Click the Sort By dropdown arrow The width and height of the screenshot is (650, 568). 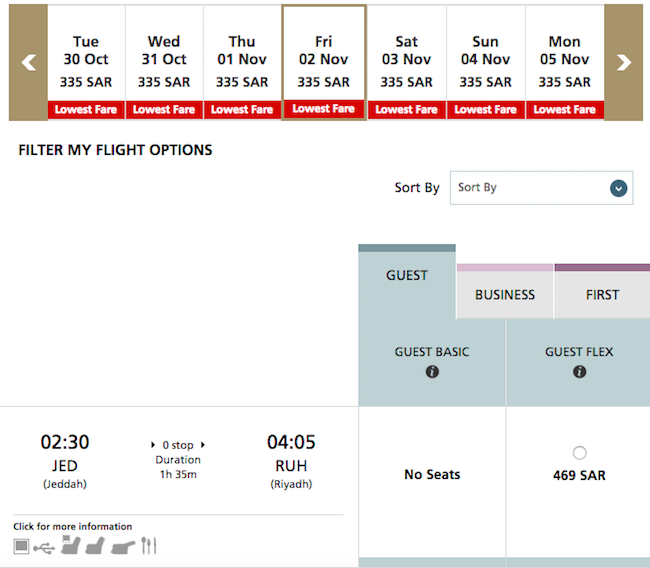(618, 188)
